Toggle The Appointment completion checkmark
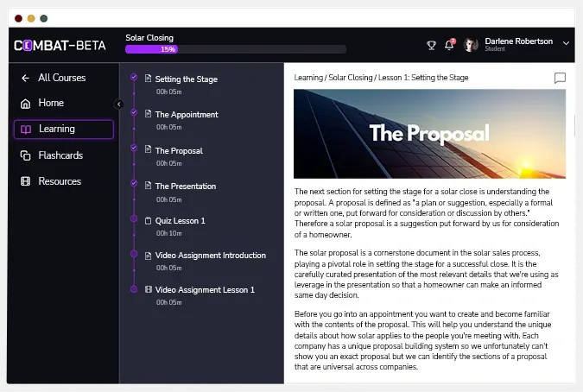The height and width of the screenshot is (392, 583). [134, 112]
